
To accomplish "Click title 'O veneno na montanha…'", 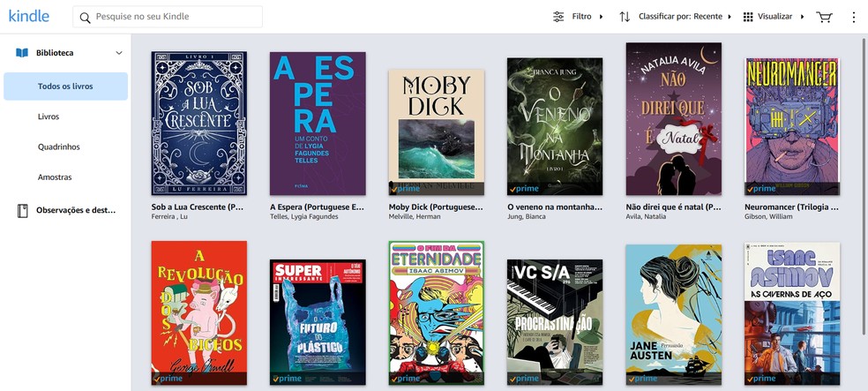I will coord(554,207).
